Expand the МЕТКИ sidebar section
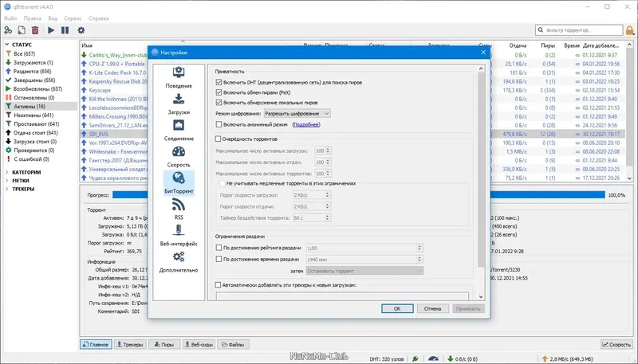Image resolution: width=638 pixels, height=364 pixels. click(7, 180)
